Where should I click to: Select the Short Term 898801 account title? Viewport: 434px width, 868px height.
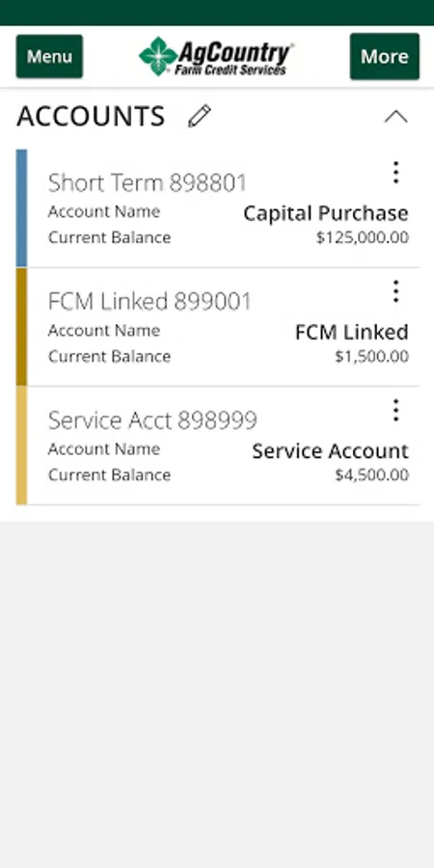click(148, 182)
